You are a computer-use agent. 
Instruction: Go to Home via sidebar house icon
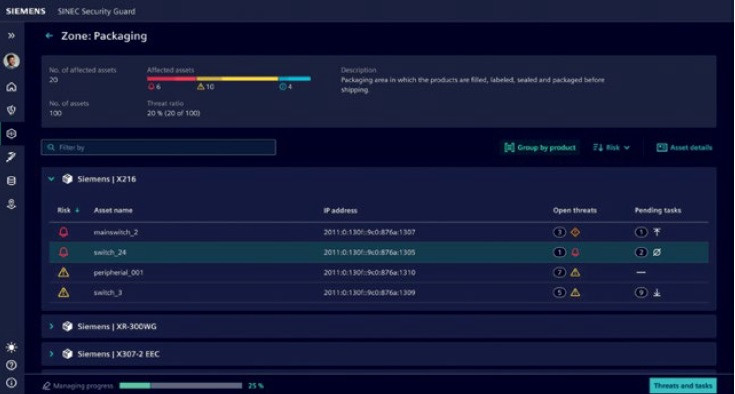pyautogui.click(x=11, y=87)
